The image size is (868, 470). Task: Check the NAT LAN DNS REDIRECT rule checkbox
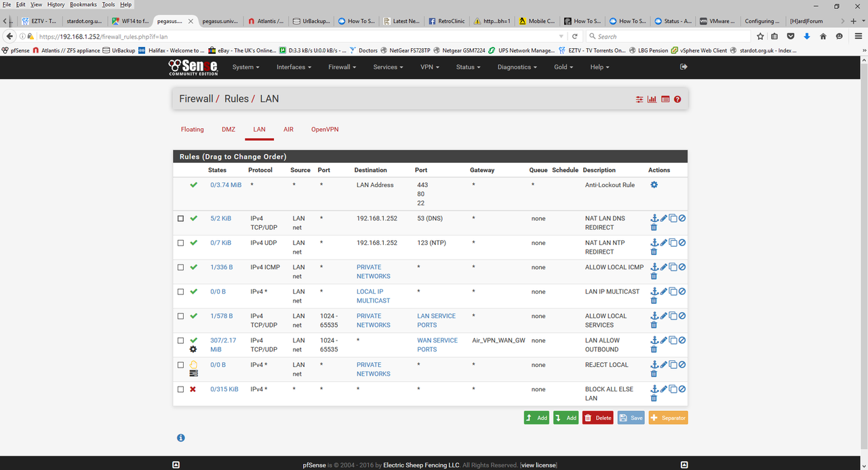coord(181,219)
